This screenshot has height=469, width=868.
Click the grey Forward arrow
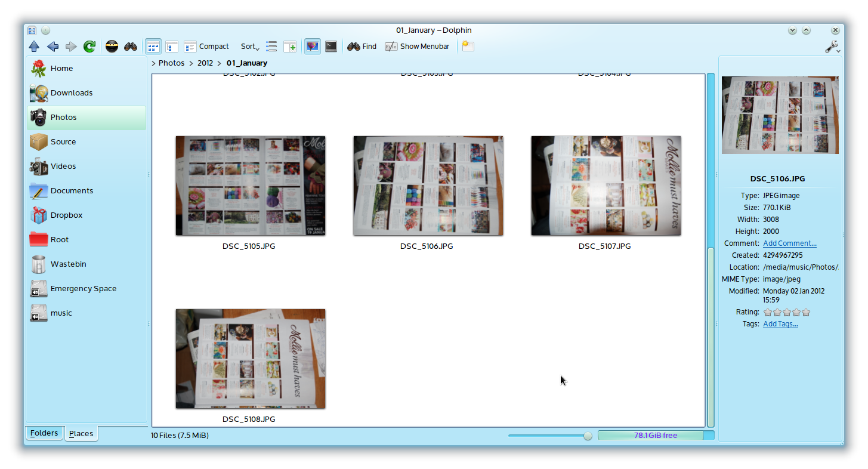tap(71, 47)
